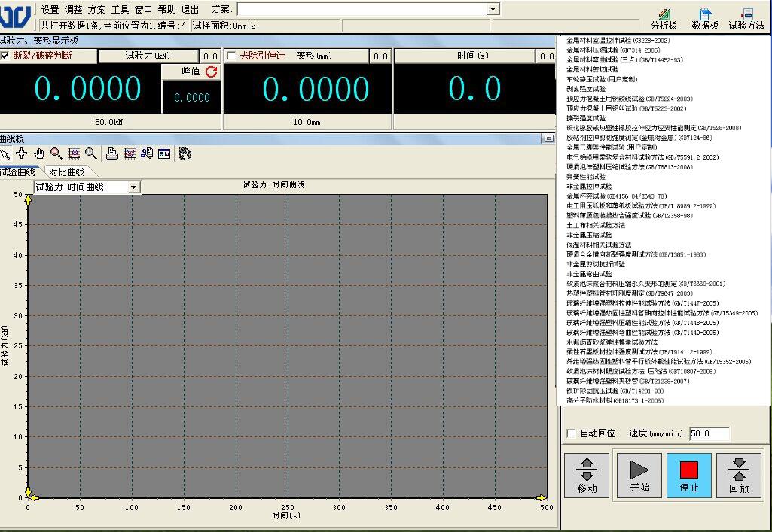
Task: Click the plain magnifier zoom icon
Action: [x=91, y=154]
